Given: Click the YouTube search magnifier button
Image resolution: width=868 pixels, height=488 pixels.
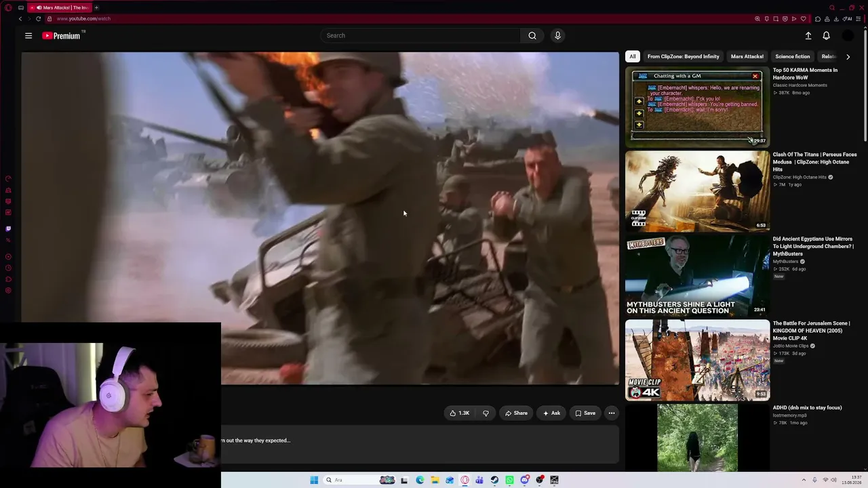Looking at the screenshot, I should (532, 36).
